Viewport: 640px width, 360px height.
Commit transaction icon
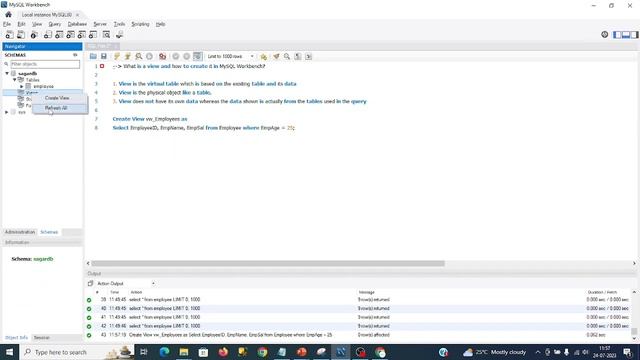point(176,56)
